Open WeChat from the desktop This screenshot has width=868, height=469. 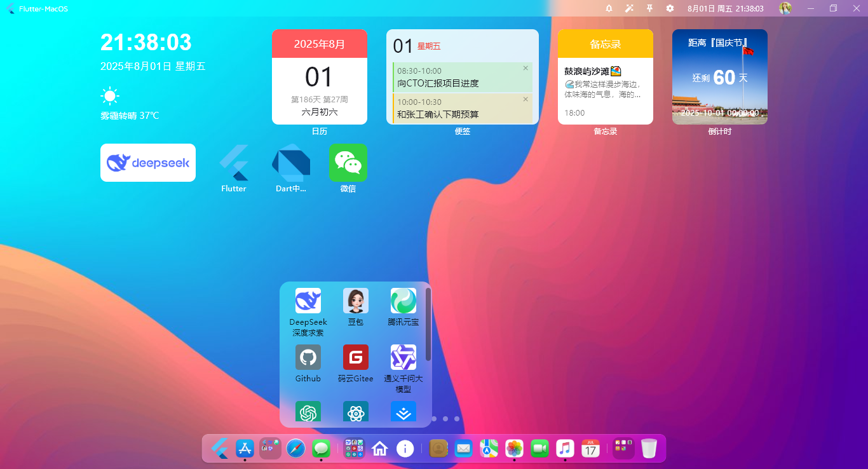tap(348, 163)
